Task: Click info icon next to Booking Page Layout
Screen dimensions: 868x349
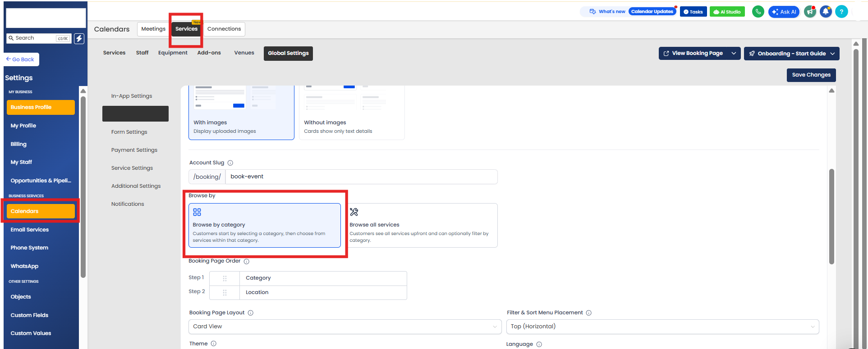Action: [251, 313]
